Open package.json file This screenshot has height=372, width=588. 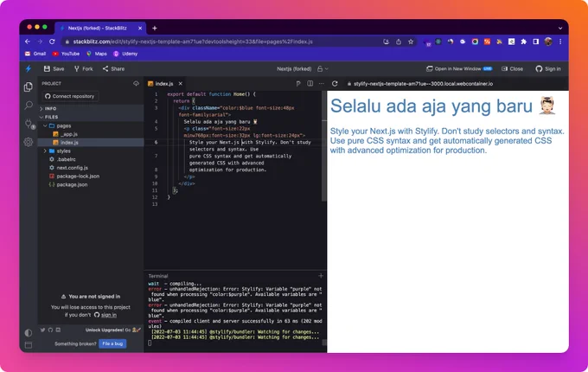pyautogui.click(x=91, y=184)
